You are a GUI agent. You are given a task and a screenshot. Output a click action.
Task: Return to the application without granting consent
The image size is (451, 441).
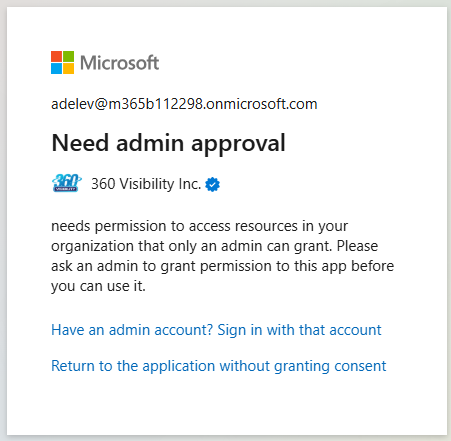pos(219,366)
